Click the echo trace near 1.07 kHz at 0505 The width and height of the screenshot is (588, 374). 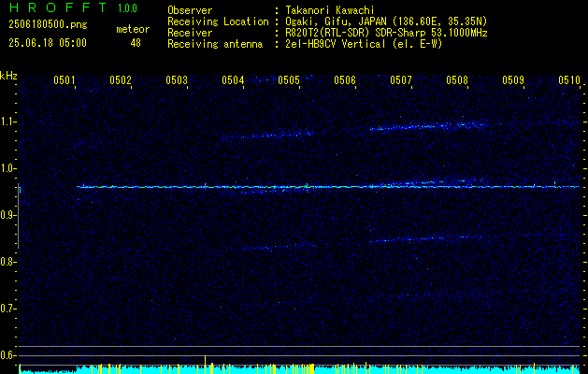268,135
